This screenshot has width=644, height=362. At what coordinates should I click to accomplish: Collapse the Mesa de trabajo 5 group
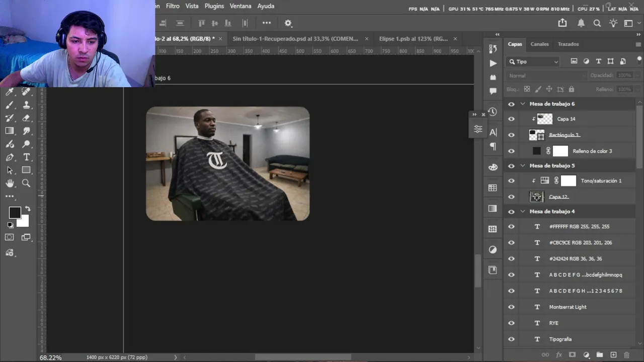click(523, 166)
